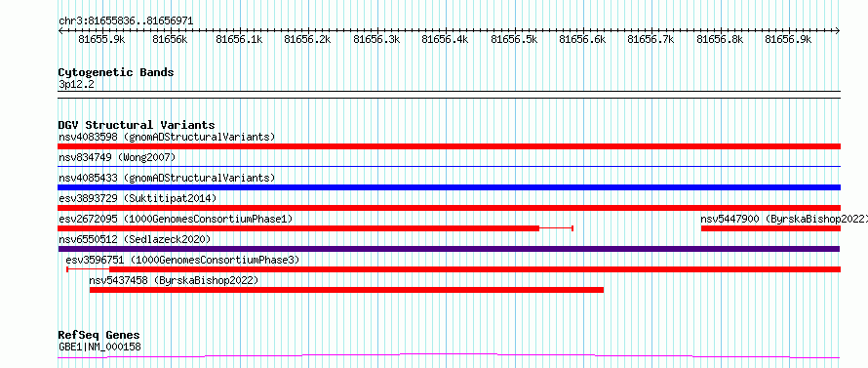
Task: Select the Cytogenetic Bands track heading
Action: pyautogui.click(x=116, y=72)
